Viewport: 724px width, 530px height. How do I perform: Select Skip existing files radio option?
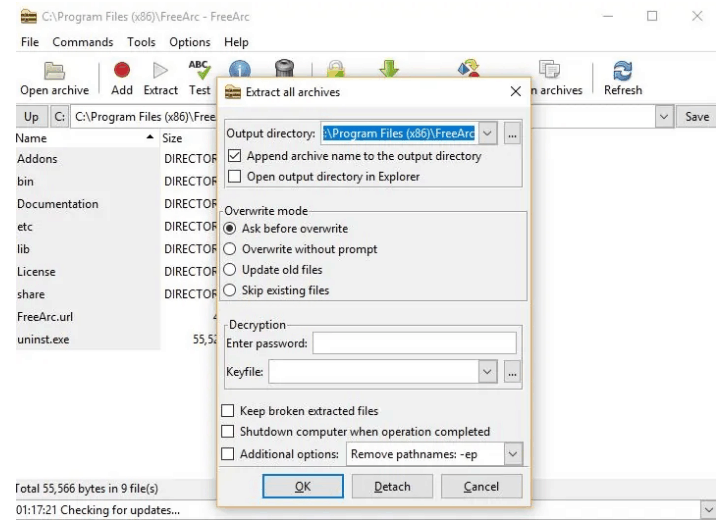232,290
